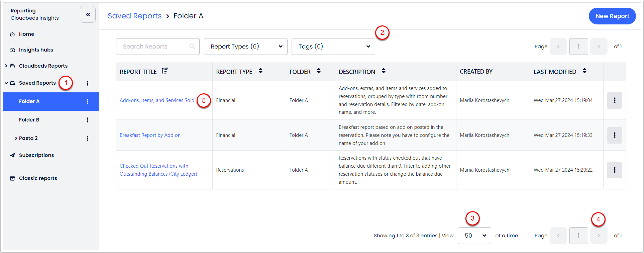Open the three-dot menu beside Saved Reports

[x=88, y=83]
